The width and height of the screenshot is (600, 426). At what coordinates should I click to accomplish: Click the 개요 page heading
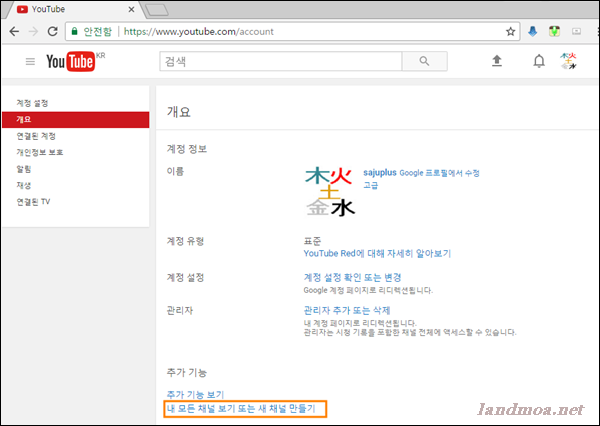178,112
